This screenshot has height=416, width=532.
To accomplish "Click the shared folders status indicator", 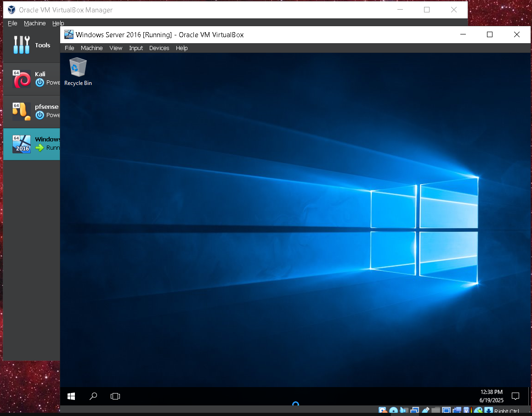I will click(436, 410).
